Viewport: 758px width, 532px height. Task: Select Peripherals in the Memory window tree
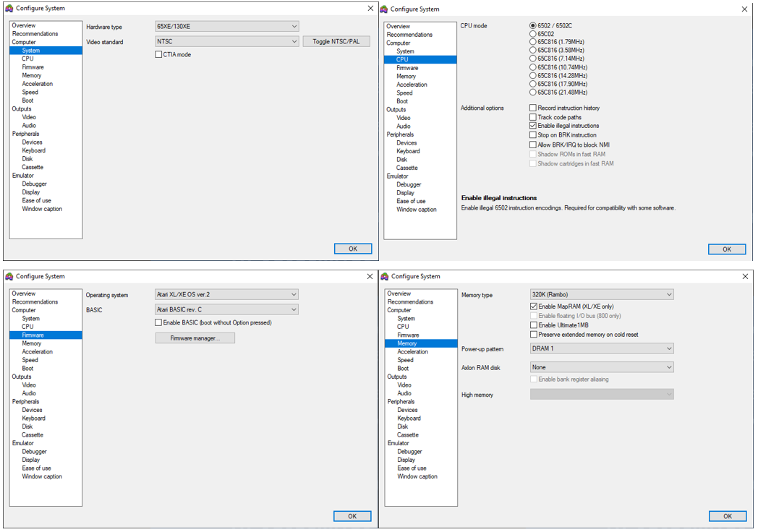(x=401, y=402)
